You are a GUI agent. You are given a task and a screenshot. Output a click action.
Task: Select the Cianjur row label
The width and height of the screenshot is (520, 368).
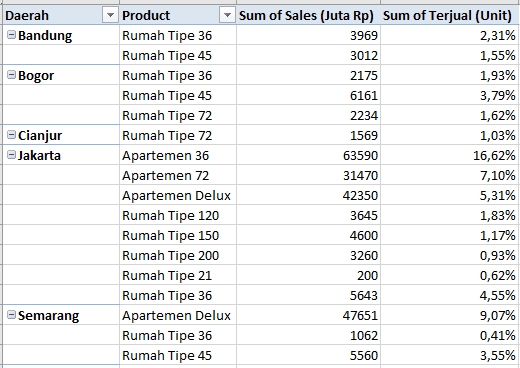tap(40, 135)
